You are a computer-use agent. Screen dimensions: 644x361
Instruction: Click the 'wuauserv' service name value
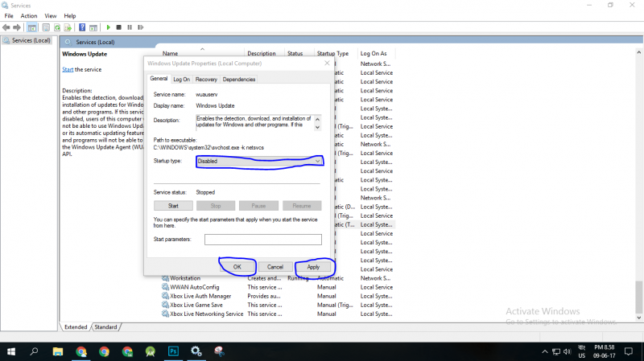(207, 94)
